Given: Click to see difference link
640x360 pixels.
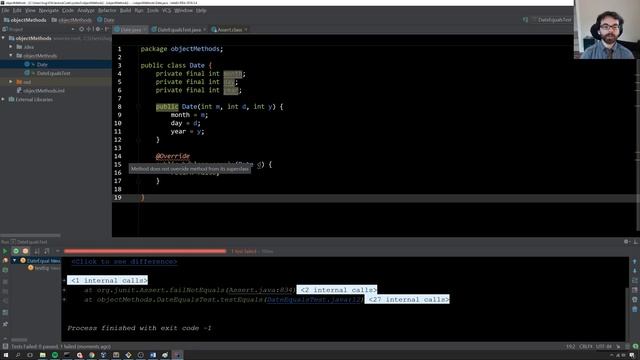Looking at the screenshot, I should coord(124,262).
